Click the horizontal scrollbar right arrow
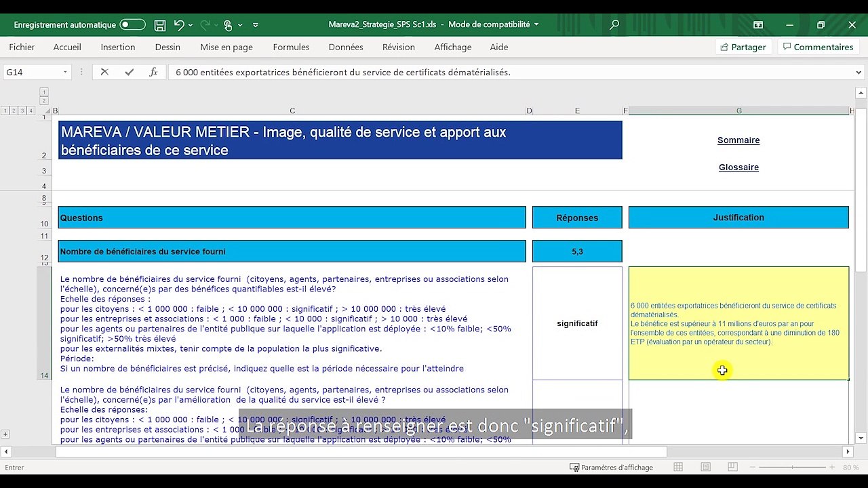 (x=848, y=451)
